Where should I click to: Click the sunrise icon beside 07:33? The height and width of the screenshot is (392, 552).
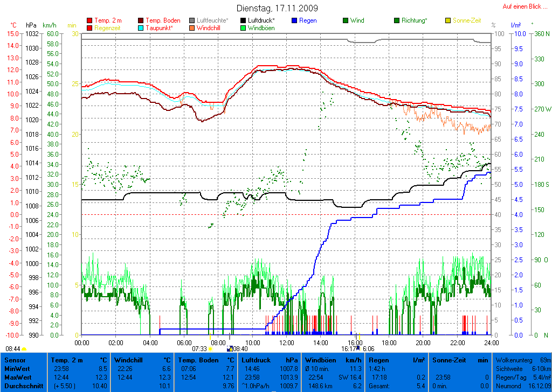tap(210, 349)
